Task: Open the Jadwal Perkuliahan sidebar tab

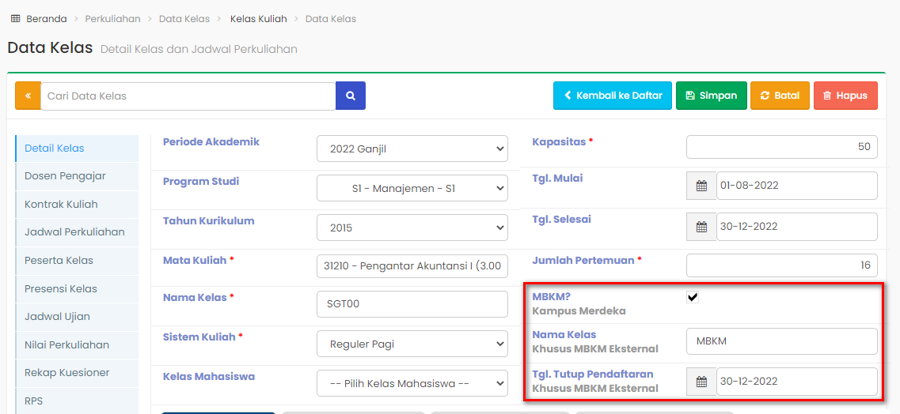Action: click(74, 232)
